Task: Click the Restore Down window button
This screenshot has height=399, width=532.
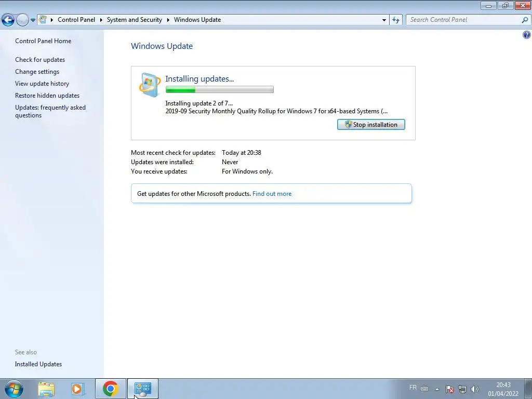Action: pos(506,5)
